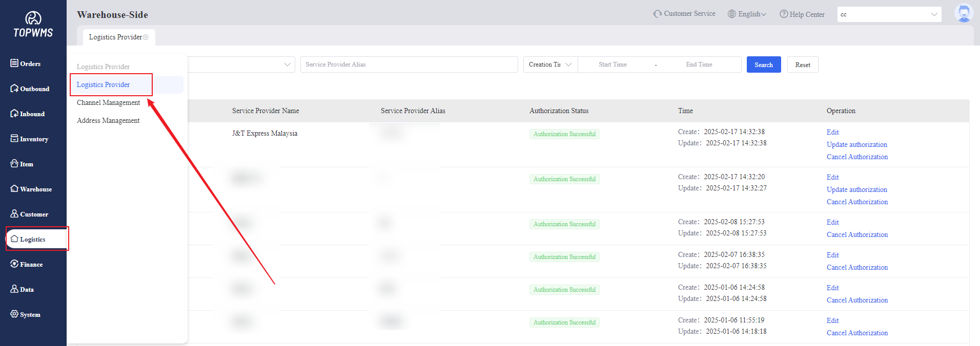Viewport: 980px width, 346px height.
Task: Close the Logistics Provider tab
Action: [146, 37]
